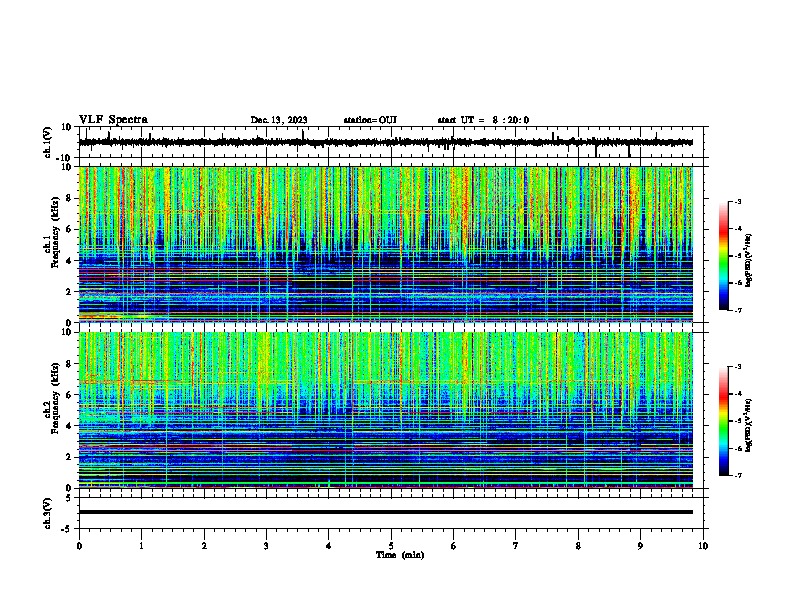Image resolution: width=792 pixels, height=612 pixels.
Task: Click the "ch.1(V)" waveform axis label
Action: coord(48,142)
